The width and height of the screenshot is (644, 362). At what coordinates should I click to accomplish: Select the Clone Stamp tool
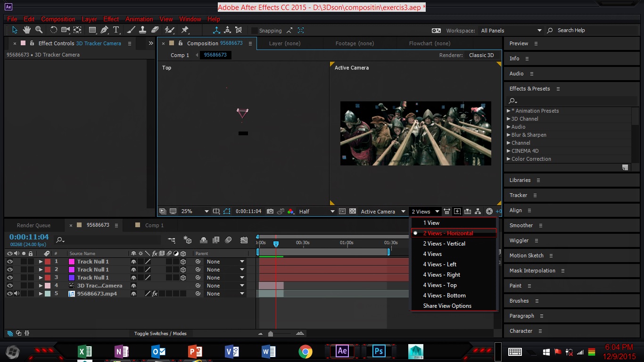[x=143, y=30]
